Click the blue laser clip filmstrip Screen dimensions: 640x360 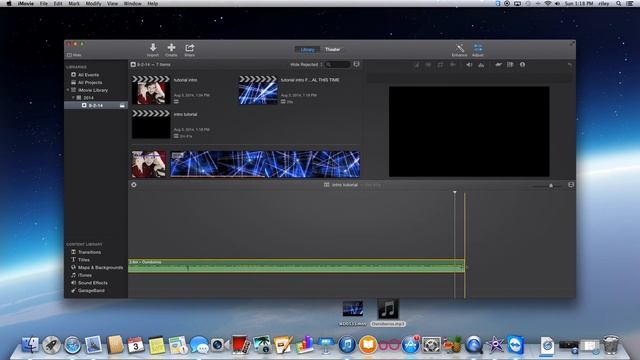[x=265, y=164]
